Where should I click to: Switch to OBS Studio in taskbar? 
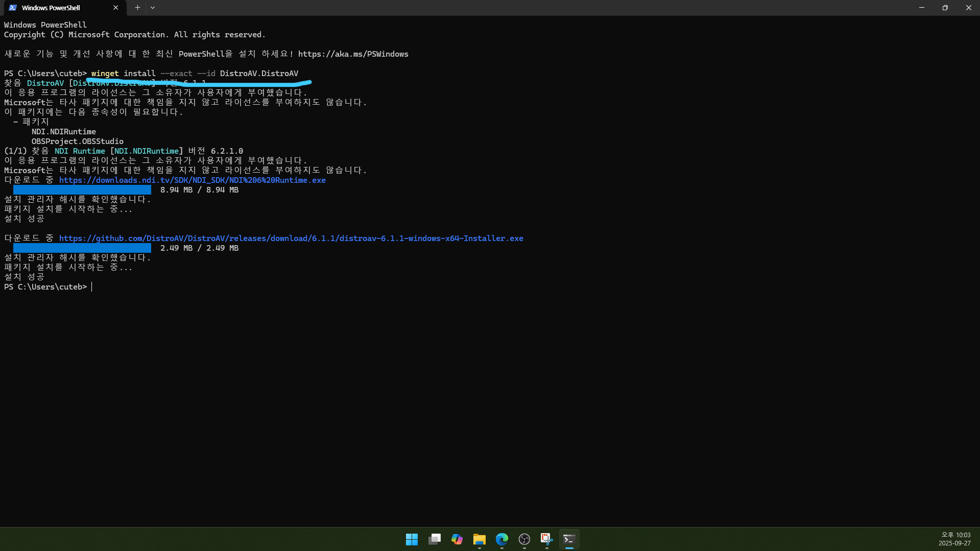click(x=524, y=539)
